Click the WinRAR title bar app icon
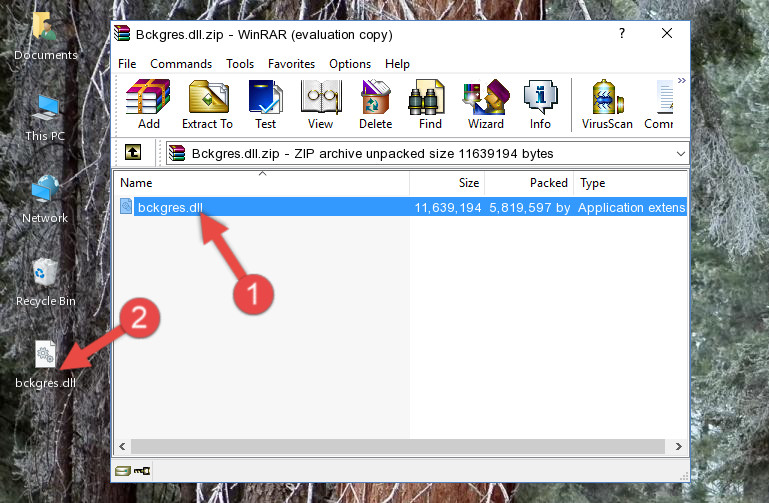The height and width of the screenshot is (503, 769). coord(122,33)
